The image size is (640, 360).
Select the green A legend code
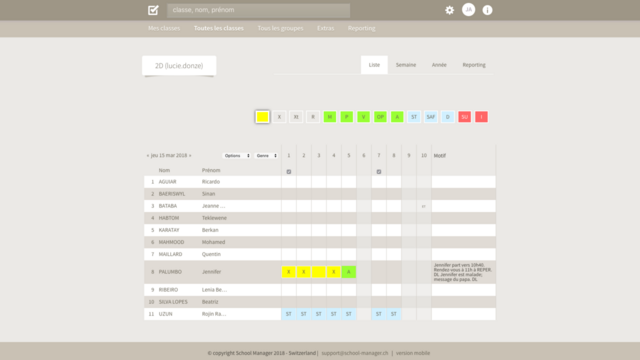[397, 117]
